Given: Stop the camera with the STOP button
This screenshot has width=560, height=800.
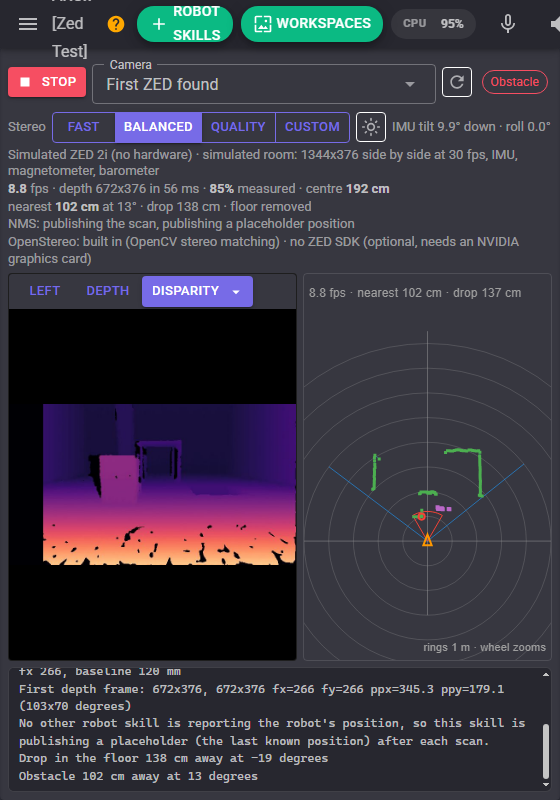Looking at the screenshot, I should pos(47,82).
